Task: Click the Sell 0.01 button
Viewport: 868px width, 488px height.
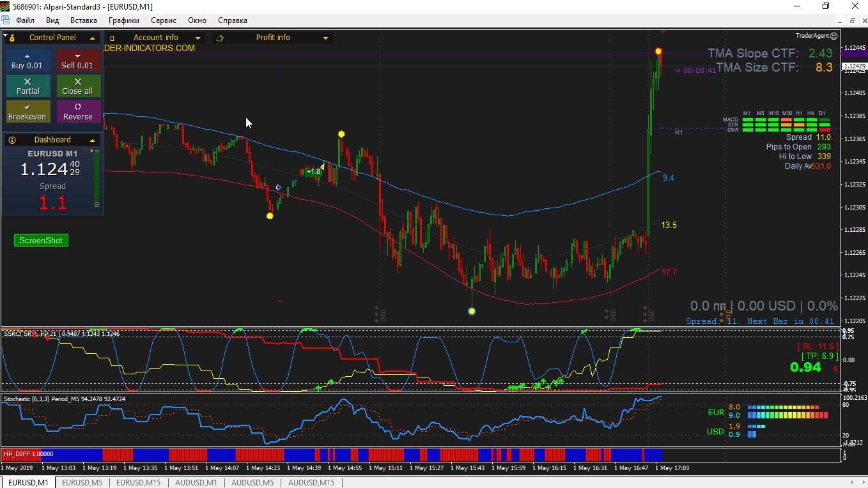Action: (x=78, y=61)
